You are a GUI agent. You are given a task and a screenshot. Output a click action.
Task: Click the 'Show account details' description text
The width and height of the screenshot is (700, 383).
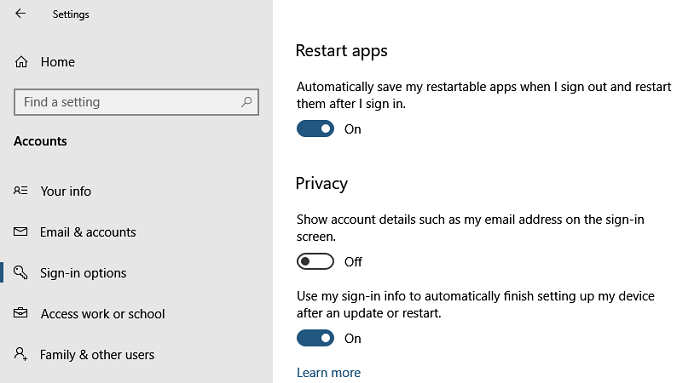(x=471, y=228)
